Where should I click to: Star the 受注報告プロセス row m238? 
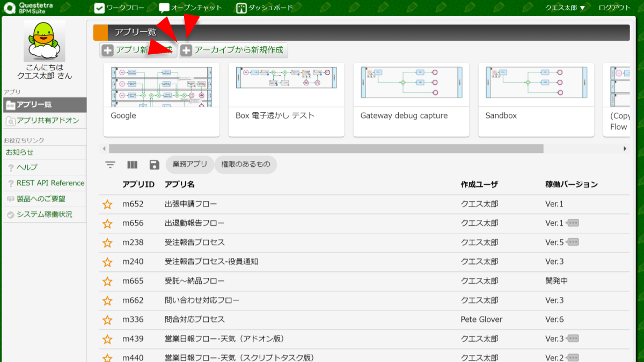[x=107, y=243]
